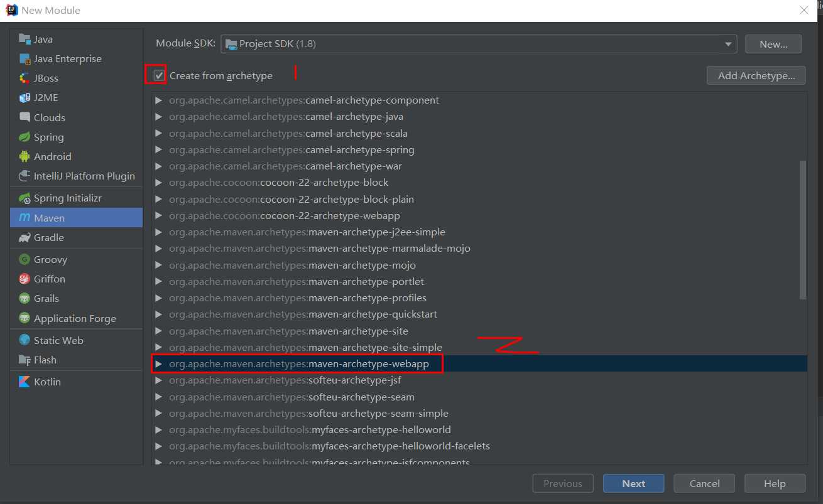
Task: Expand maven-archetype-portlet node
Action: point(159,282)
